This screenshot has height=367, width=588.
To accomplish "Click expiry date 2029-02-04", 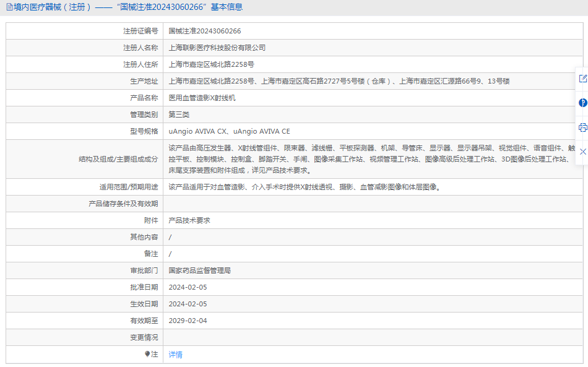I will [x=188, y=321].
